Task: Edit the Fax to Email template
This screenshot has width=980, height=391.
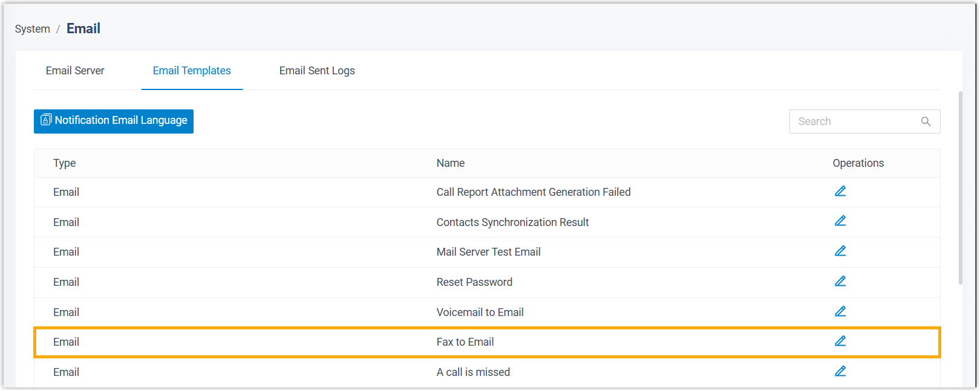Action: point(840,341)
